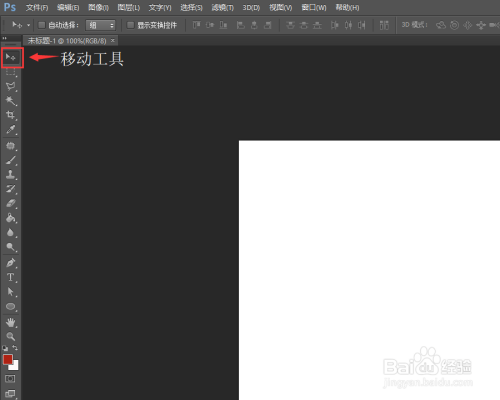Screen dimensions: 500x400
Task: Click Align Bottom Edges icon
Action: coord(223,25)
